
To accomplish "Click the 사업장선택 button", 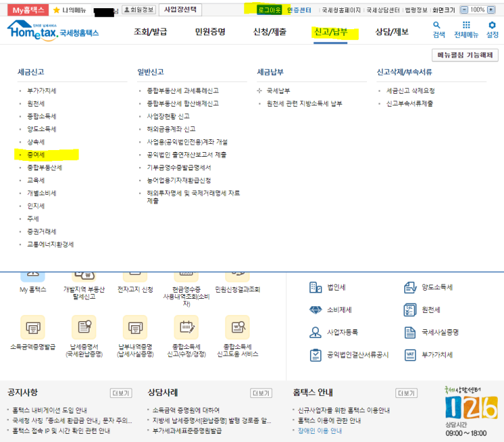I will click(180, 10).
